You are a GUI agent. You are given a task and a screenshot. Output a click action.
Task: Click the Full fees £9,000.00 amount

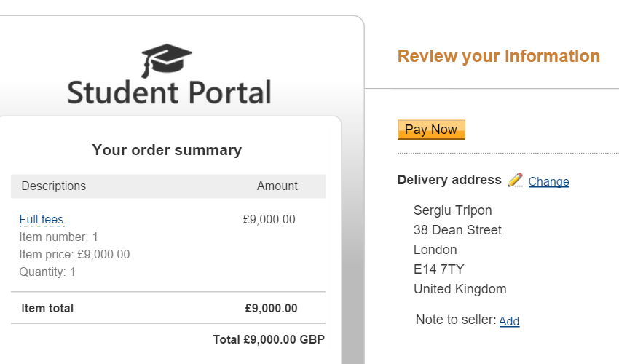[x=269, y=220]
